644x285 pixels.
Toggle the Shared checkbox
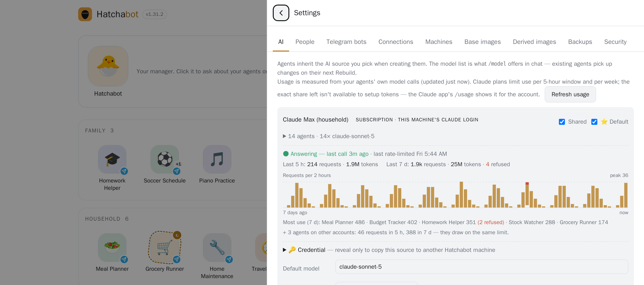click(562, 122)
